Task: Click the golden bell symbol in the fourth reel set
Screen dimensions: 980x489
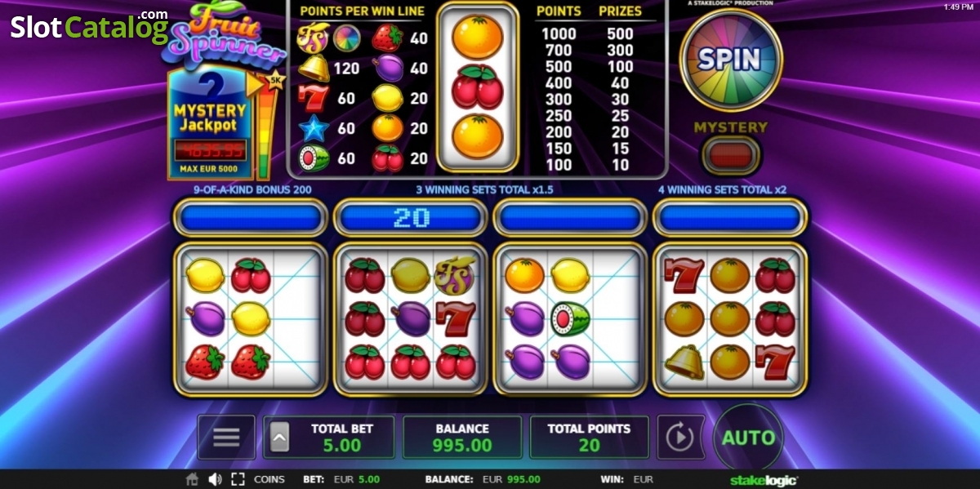Action: pyautogui.click(x=684, y=361)
